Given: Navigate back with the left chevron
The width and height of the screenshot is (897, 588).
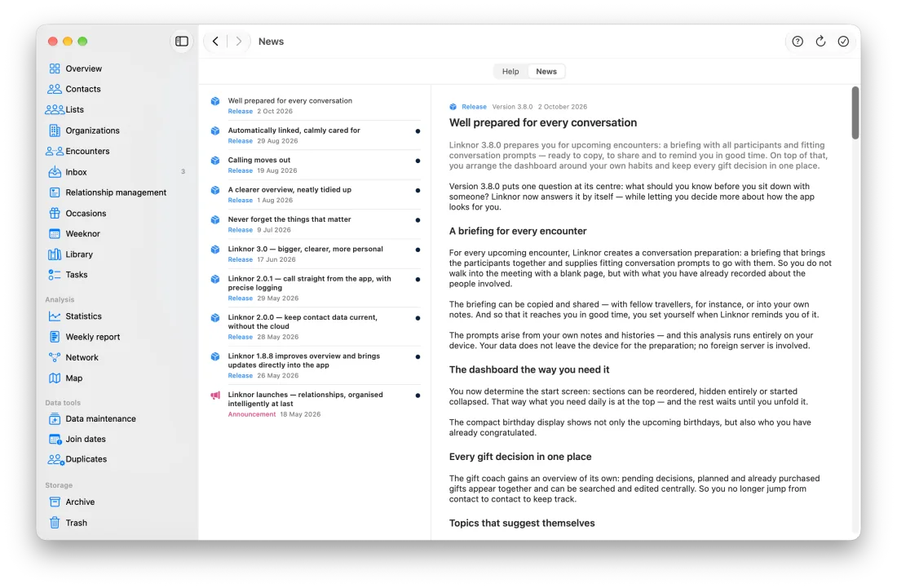Looking at the screenshot, I should click(x=215, y=41).
